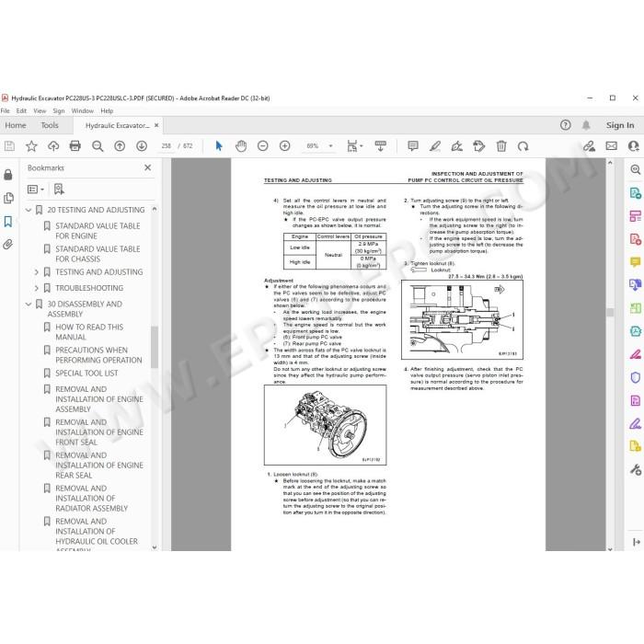Screen dimensions: 644x644
Task: Go to the previous page arrow
Action: (120, 145)
